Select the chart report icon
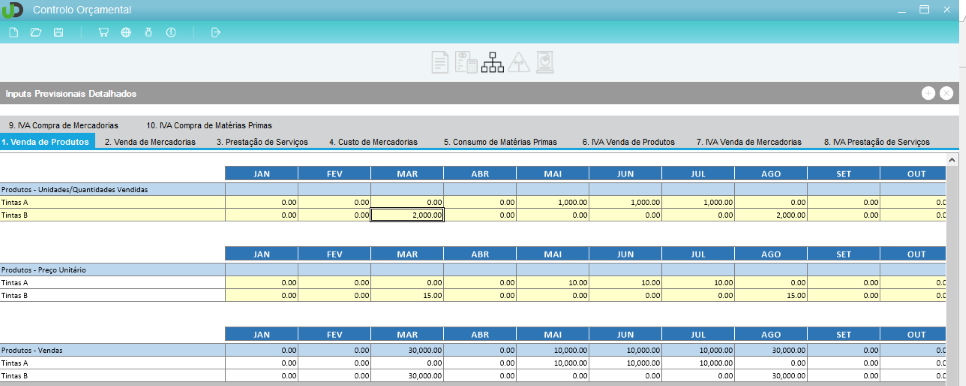Image resolution: width=966 pixels, height=386 pixels. (x=546, y=62)
